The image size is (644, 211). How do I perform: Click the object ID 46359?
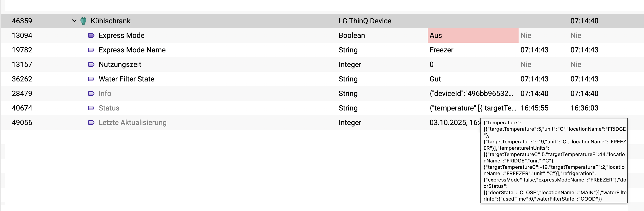click(22, 21)
